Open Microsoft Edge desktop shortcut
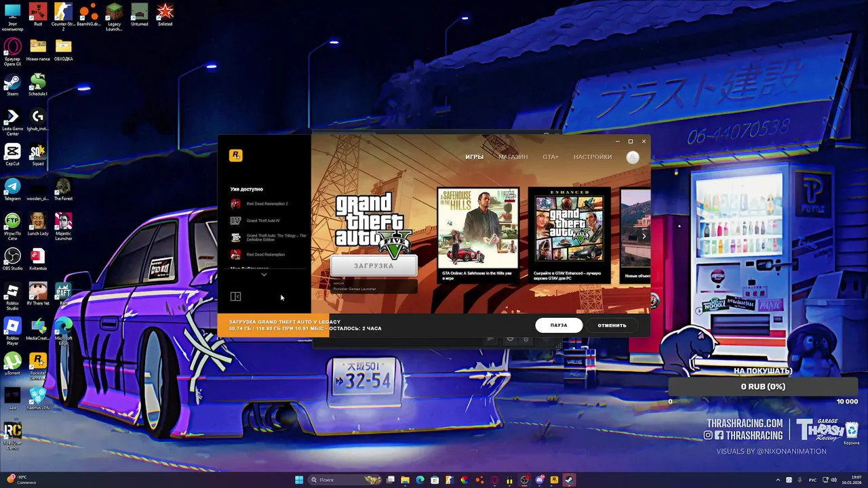 pyautogui.click(x=63, y=332)
